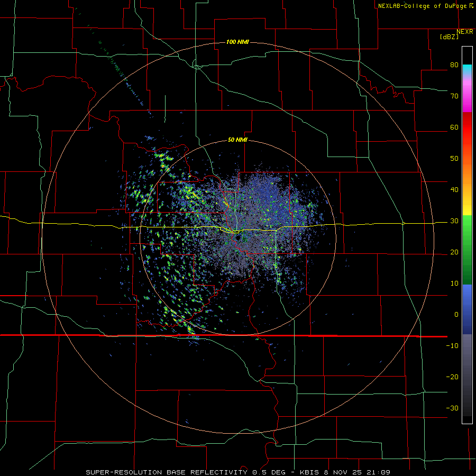Screen dimensions: 476x476
Task: Click the -10 value on the dBZ scale
Action: coord(452,346)
